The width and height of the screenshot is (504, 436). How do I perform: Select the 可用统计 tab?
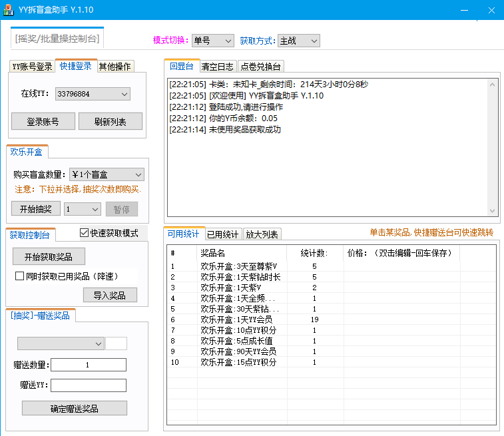184,234
